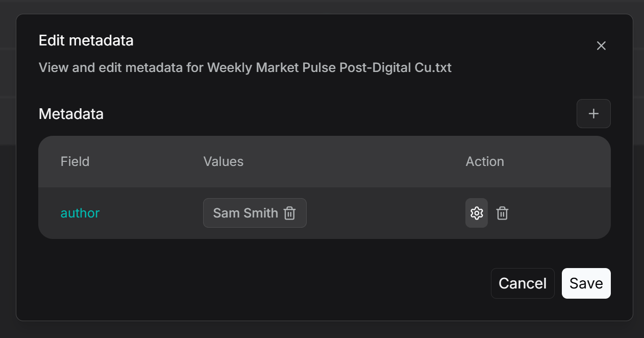This screenshot has height=338, width=644.
Task: Click the Sam Smith value text
Action: point(245,213)
